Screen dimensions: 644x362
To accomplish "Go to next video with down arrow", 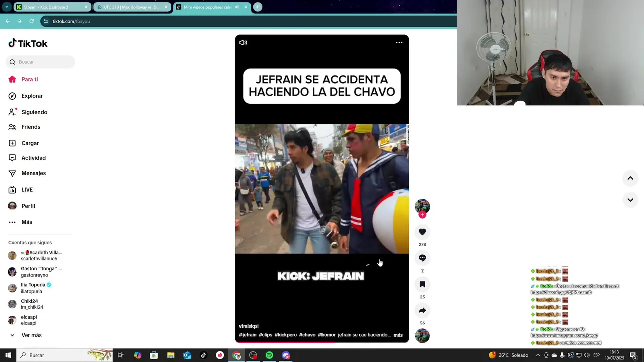I will (x=630, y=200).
